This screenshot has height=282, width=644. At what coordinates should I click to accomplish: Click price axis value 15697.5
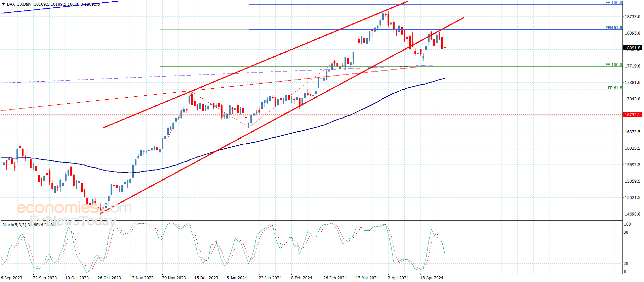tap(632, 165)
